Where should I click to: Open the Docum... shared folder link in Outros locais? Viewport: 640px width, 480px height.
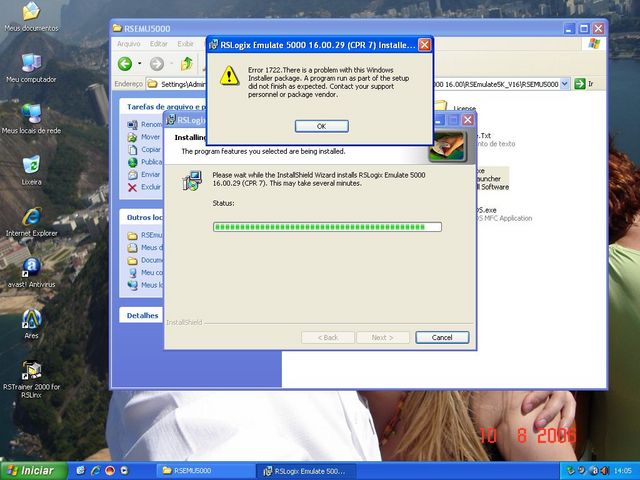click(x=151, y=260)
